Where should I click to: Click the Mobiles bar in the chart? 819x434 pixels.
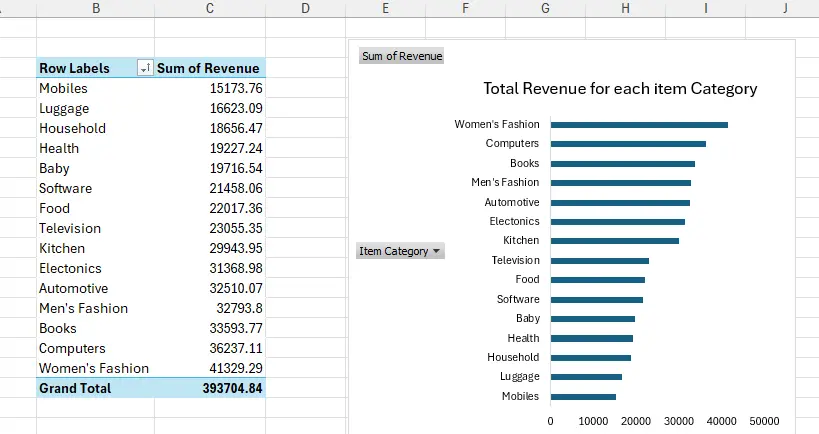click(x=582, y=397)
